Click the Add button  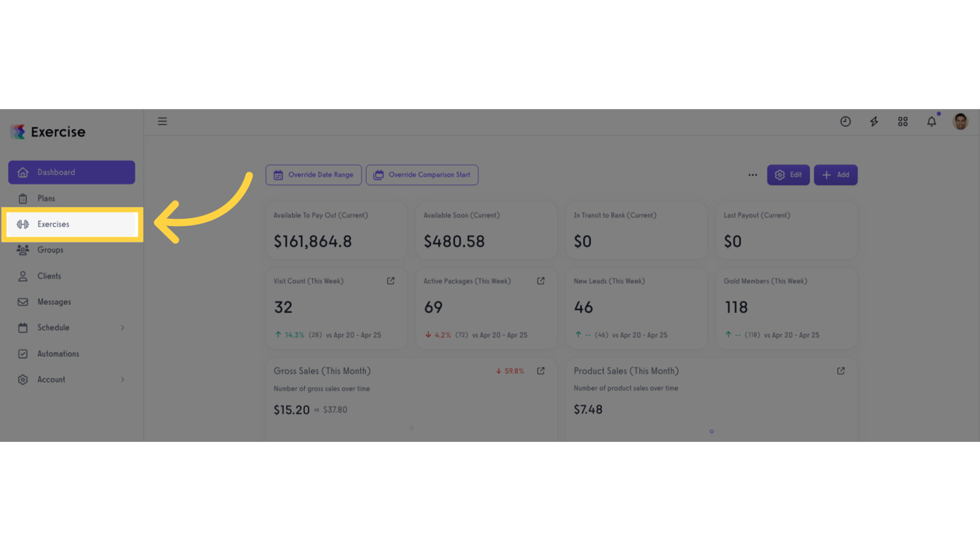point(835,175)
